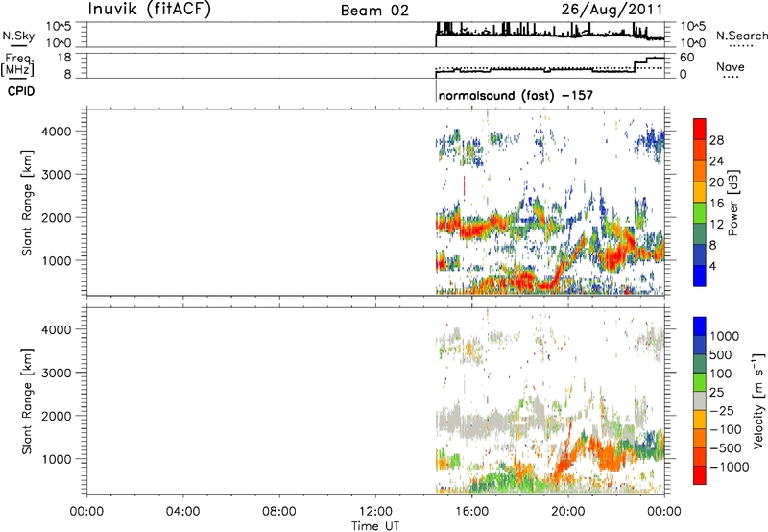
Task: Click the '4000' tick of power panel
Action: click(57, 132)
